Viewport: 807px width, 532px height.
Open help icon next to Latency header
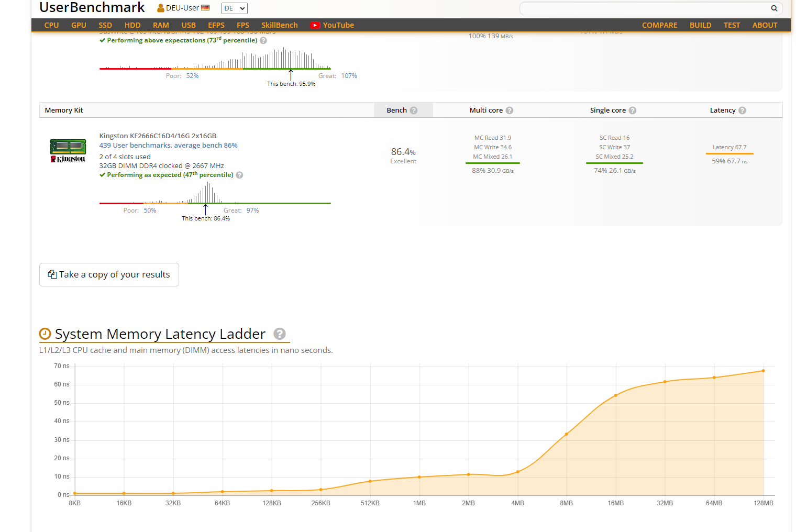[x=742, y=110]
